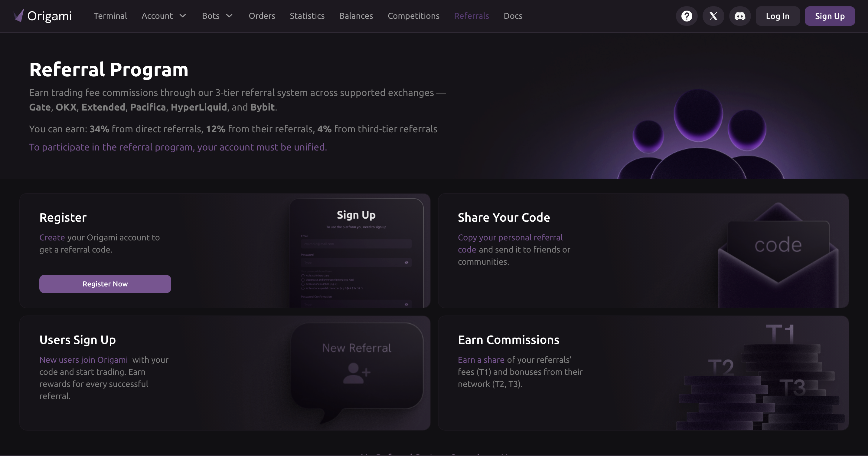Expand the Account dropdown menu
The image size is (868, 456).
(x=157, y=16)
